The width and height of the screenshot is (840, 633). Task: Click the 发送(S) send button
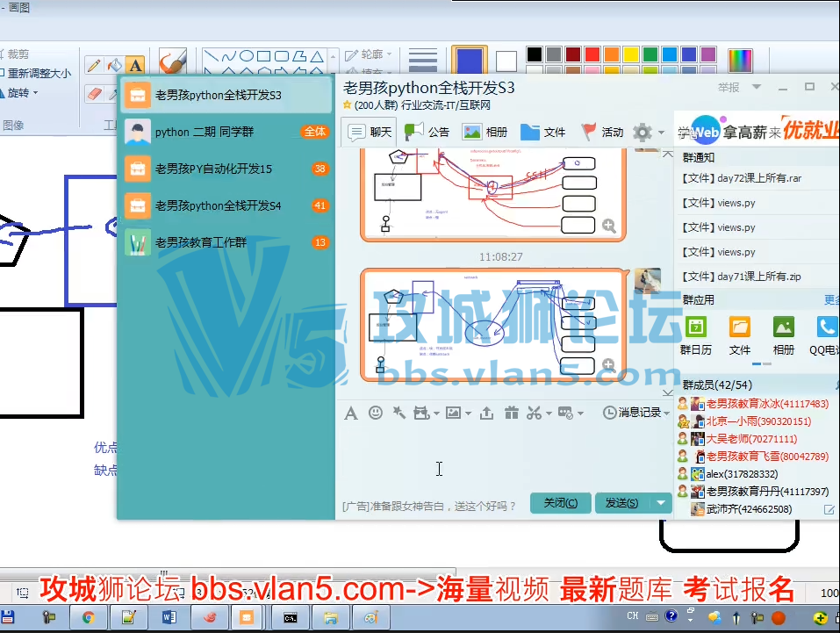pyautogui.click(x=622, y=503)
